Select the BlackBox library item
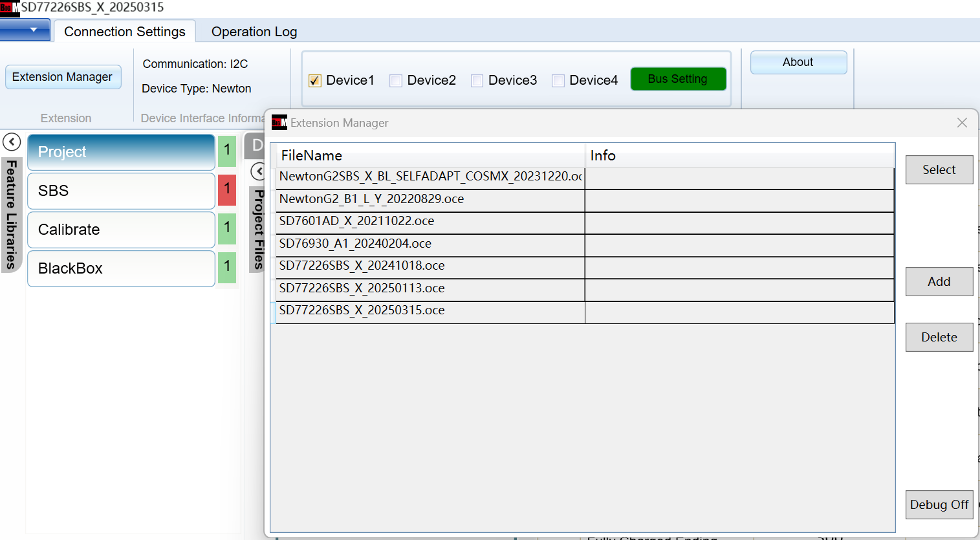 tap(121, 268)
